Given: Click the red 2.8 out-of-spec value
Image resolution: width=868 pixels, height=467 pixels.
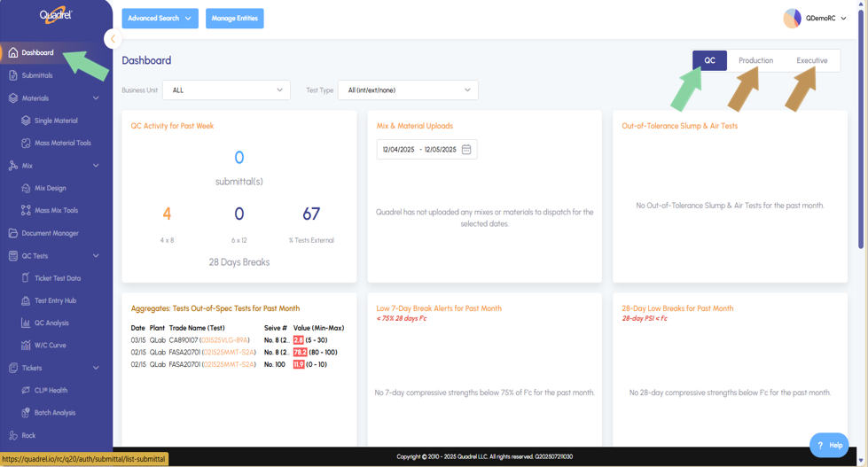Looking at the screenshot, I should coord(299,340).
